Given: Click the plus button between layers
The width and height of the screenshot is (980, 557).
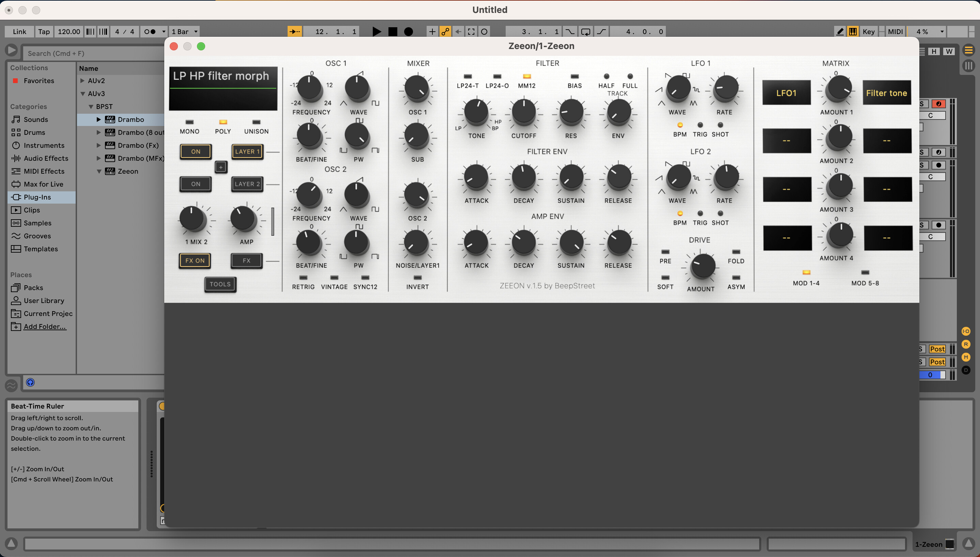Looking at the screenshot, I should point(221,167).
